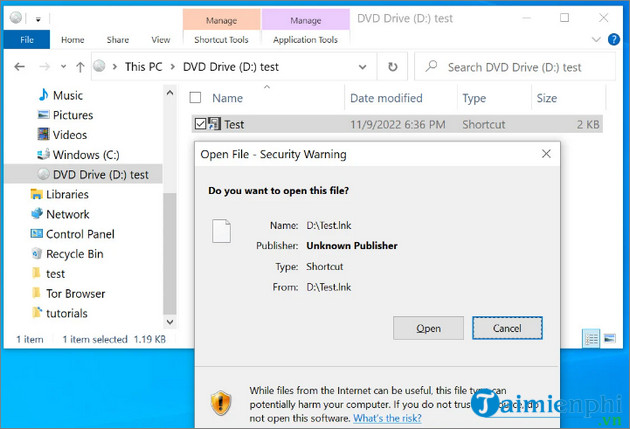Viewport: 630px width, 429px height.
Task: Select the Tor Browser folder
Action: tap(75, 294)
